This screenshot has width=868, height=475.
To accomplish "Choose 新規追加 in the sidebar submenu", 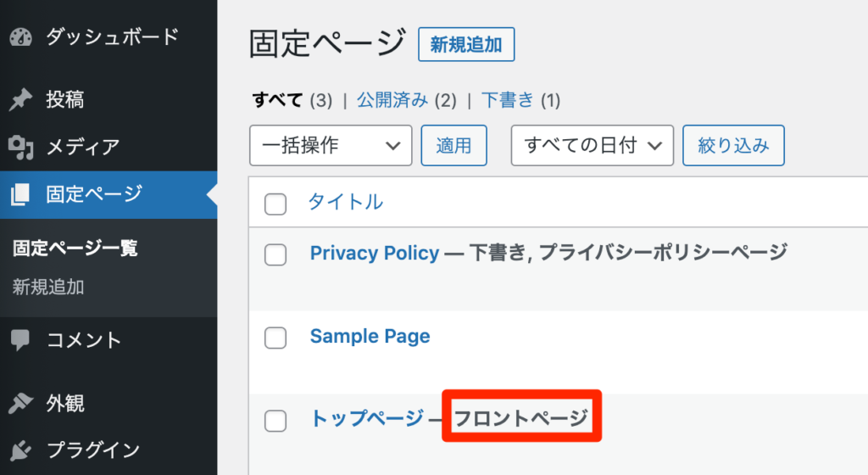I will pyautogui.click(x=48, y=288).
